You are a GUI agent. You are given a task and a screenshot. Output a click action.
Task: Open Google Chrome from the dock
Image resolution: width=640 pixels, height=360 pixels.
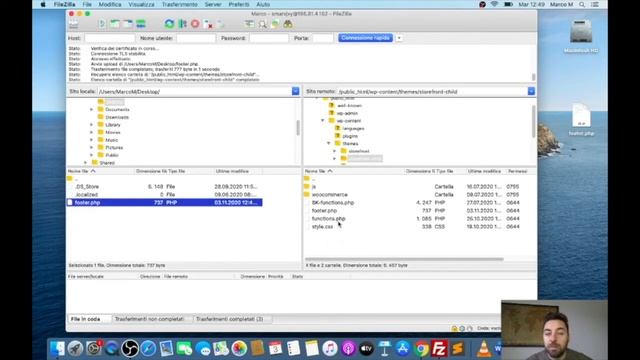pos(422,349)
